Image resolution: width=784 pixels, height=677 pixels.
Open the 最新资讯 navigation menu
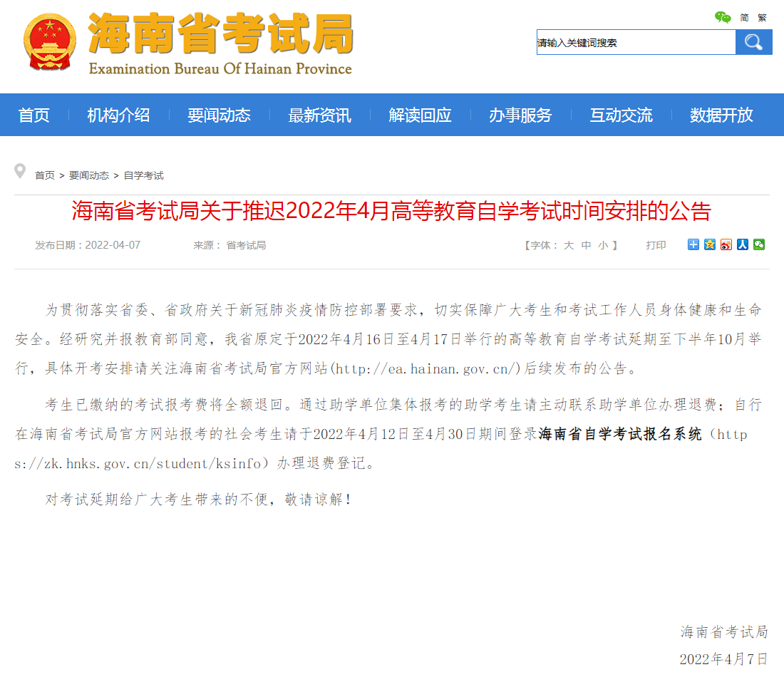pos(319,115)
